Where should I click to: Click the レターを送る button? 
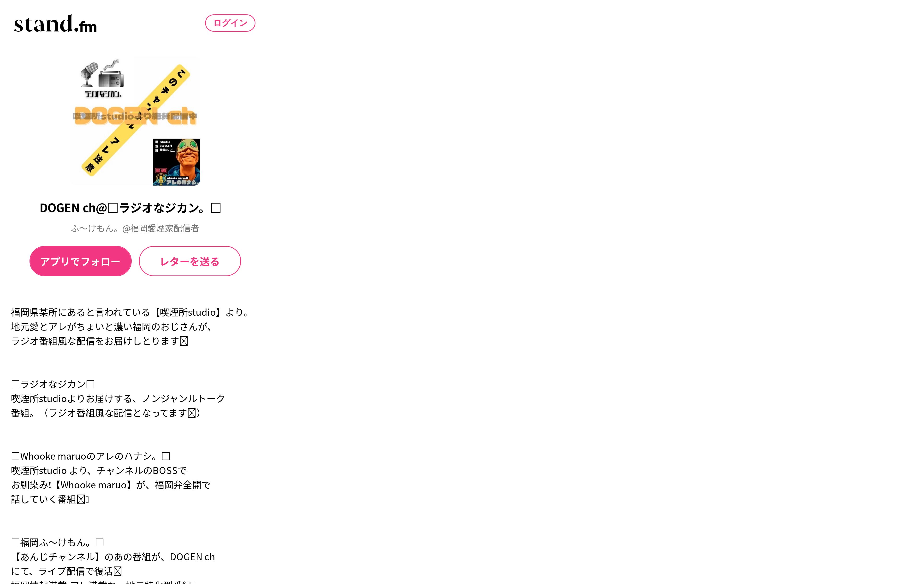190,261
